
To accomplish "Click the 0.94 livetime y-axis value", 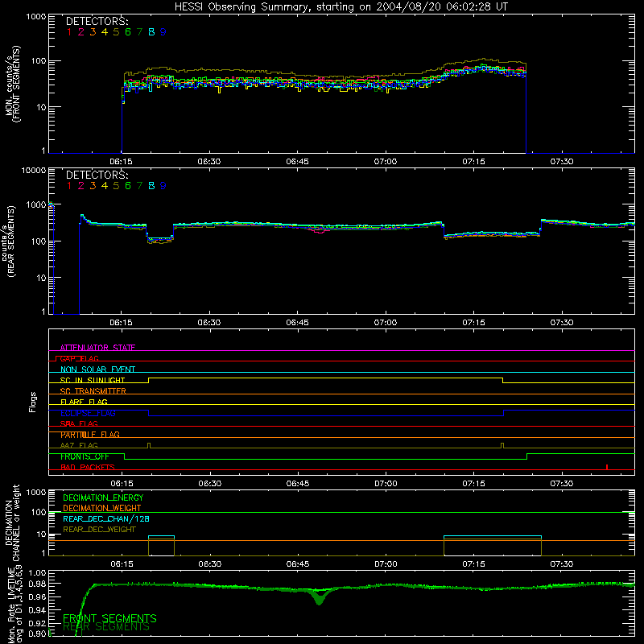I will coord(37,610).
